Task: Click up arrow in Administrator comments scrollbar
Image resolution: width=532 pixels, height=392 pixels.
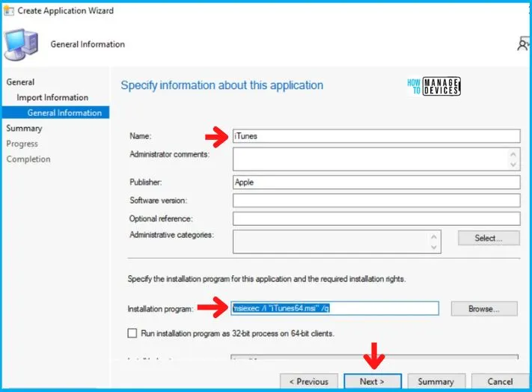Action: click(513, 154)
